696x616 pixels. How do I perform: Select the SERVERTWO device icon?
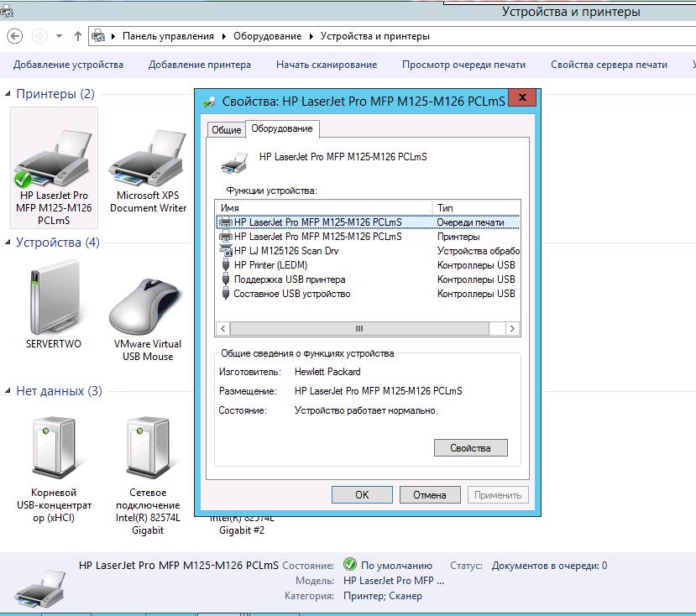coord(54,297)
